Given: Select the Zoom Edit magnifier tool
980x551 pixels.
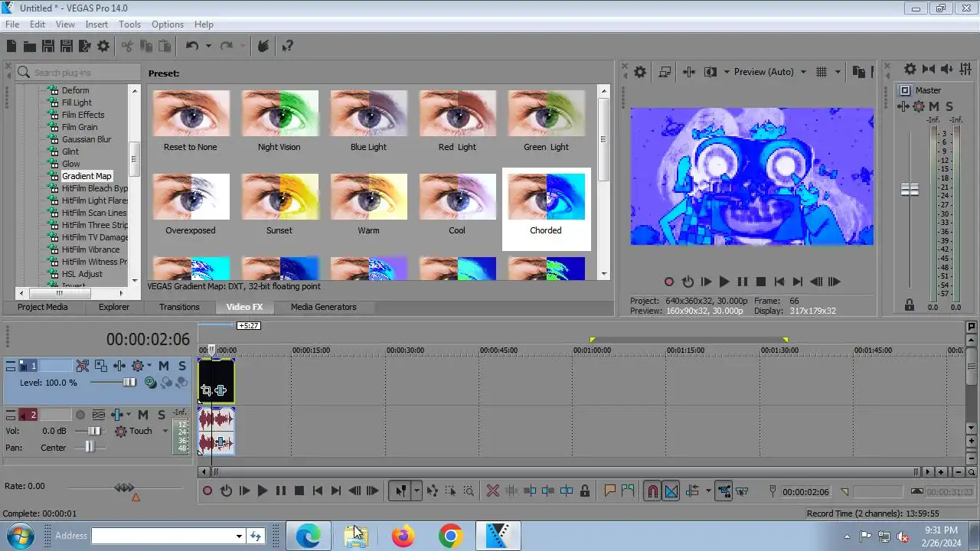Looking at the screenshot, I should tap(469, 491).
